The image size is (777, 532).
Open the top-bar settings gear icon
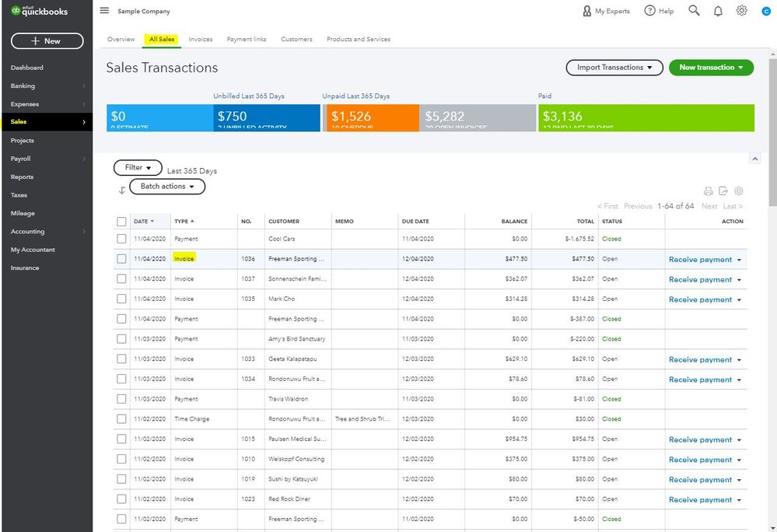pos(741,10)
